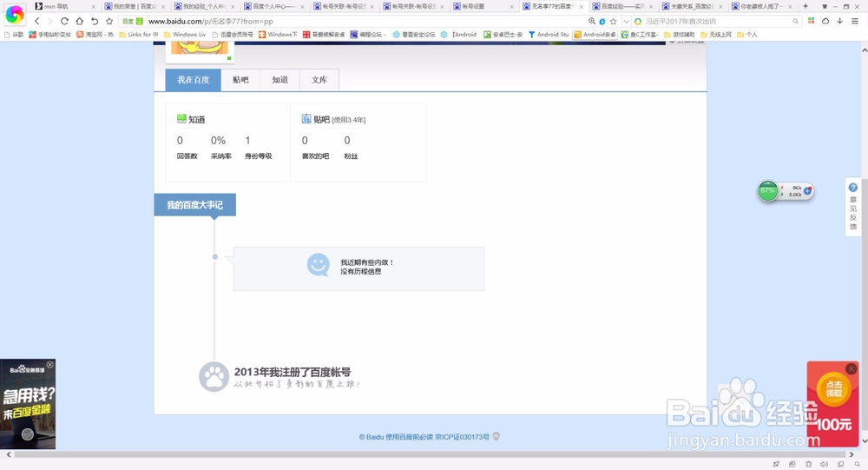Open the zoom magnifier in address bar
The width and height of the screenshot is (868, 470).
(x=592, y=21)
